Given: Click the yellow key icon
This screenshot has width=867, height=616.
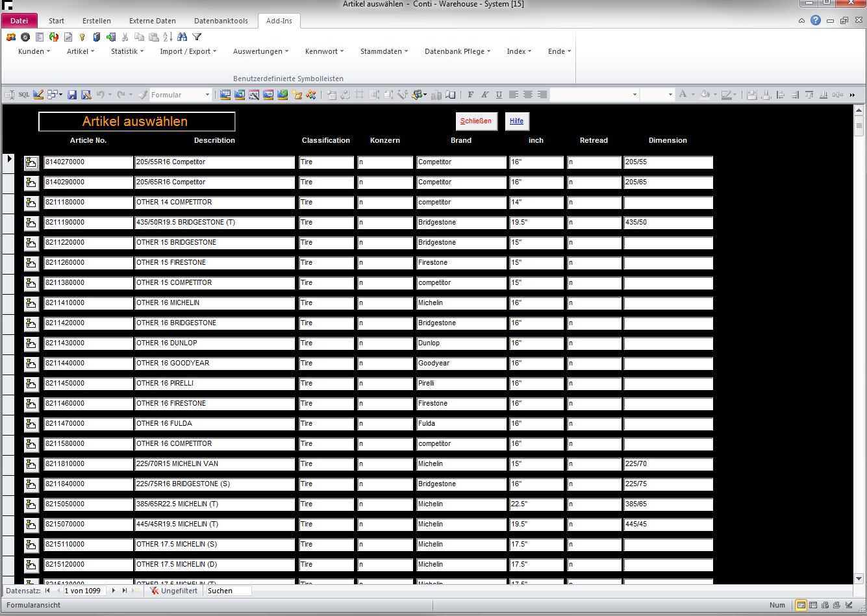Looking at the screenshot, I should pyautogui.click(x=82, y=37).
